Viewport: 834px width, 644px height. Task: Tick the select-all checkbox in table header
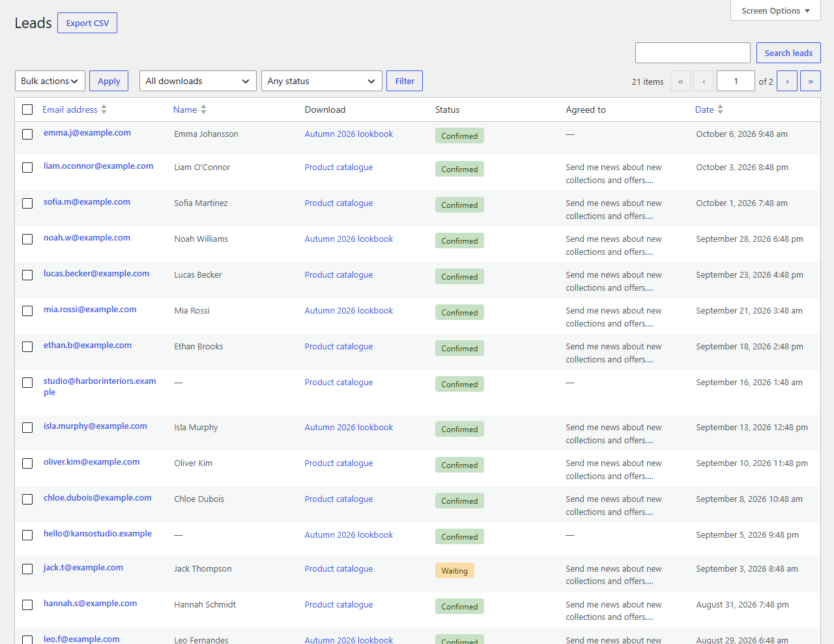pos(27,110)
